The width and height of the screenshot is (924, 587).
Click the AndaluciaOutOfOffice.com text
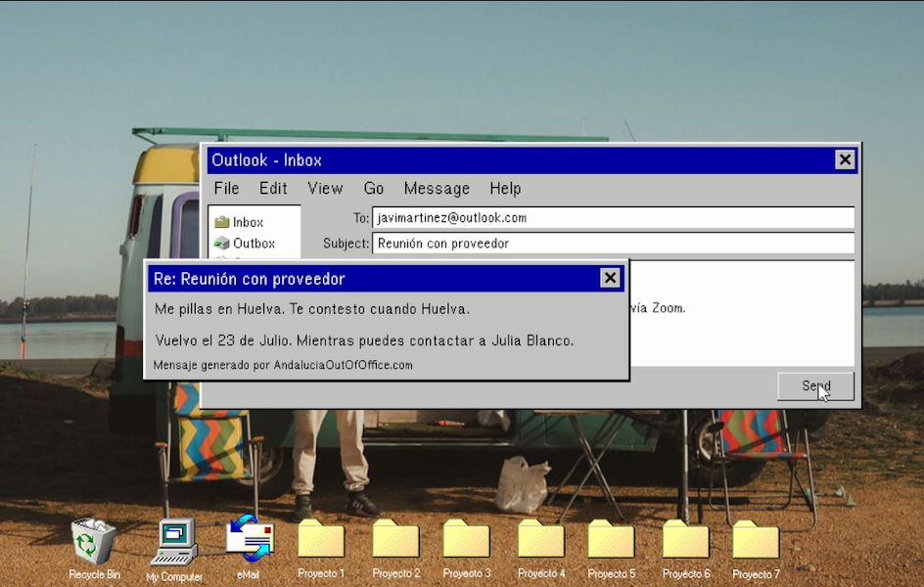[x=343, y=365]
